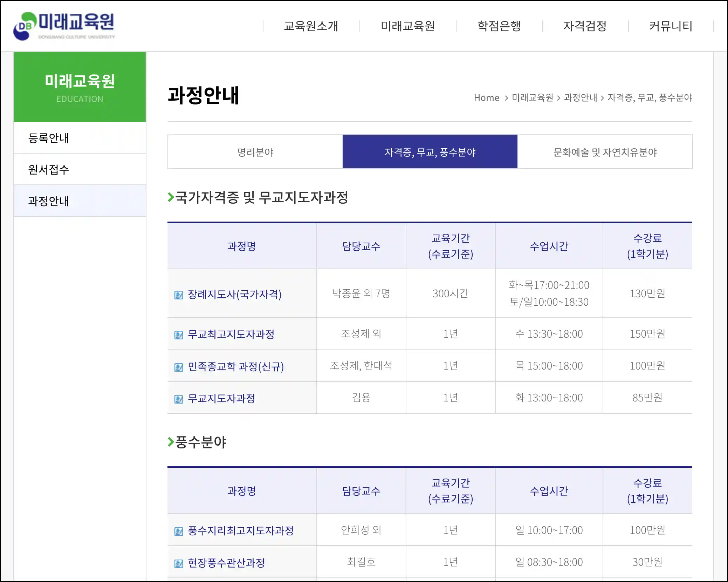The image size is (728, 582).
Task: Open the 자격검정 top menu
Action: coord(585,26)
